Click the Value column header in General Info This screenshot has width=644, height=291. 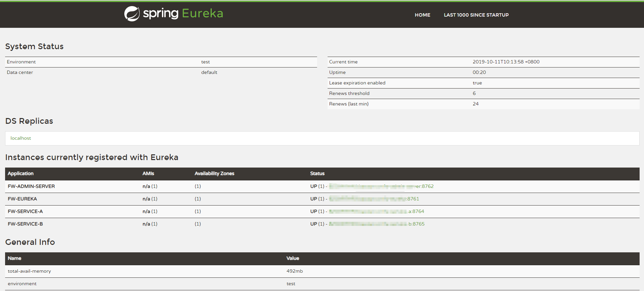coord(293,258)
